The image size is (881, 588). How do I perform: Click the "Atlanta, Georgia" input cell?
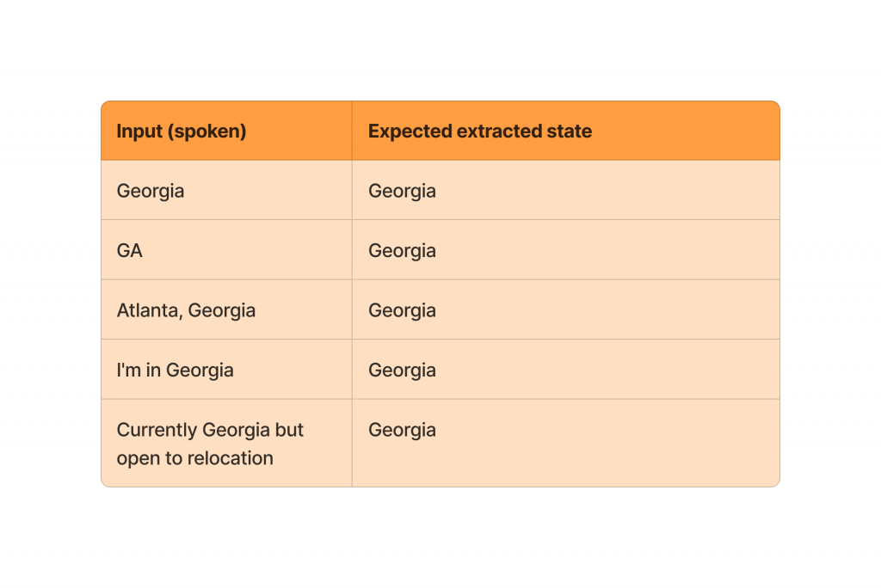coord(186,310)
